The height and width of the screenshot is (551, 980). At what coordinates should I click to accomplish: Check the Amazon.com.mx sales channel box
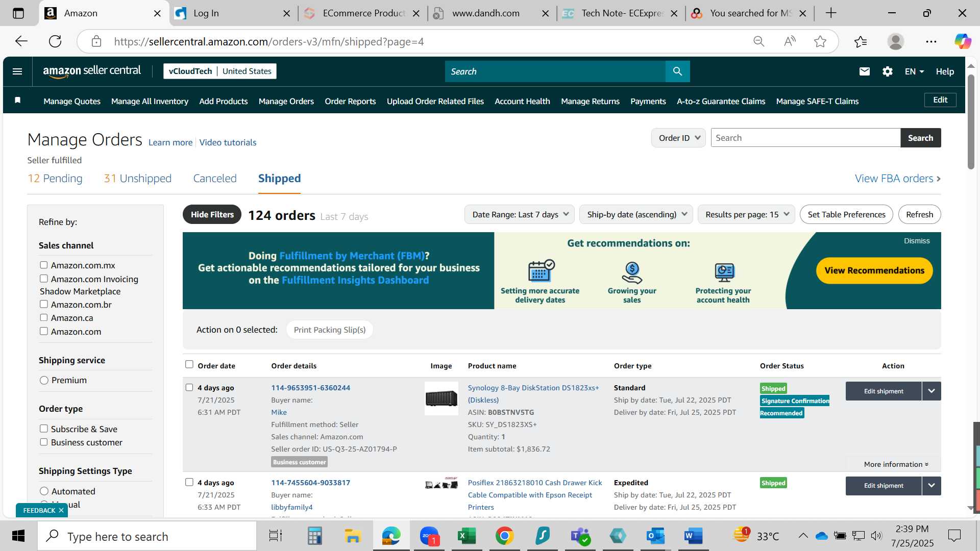point(44,265)
